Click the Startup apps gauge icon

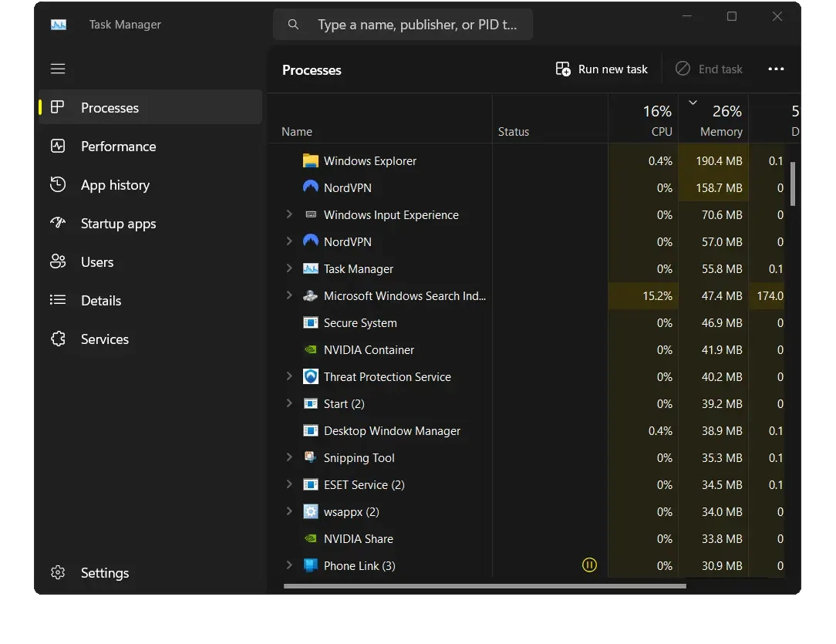pyautogui.click(x=58, y=223)
